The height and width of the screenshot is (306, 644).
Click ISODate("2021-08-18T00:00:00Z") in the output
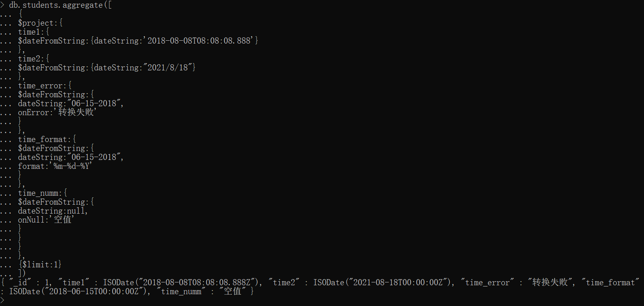coord(384,283)
